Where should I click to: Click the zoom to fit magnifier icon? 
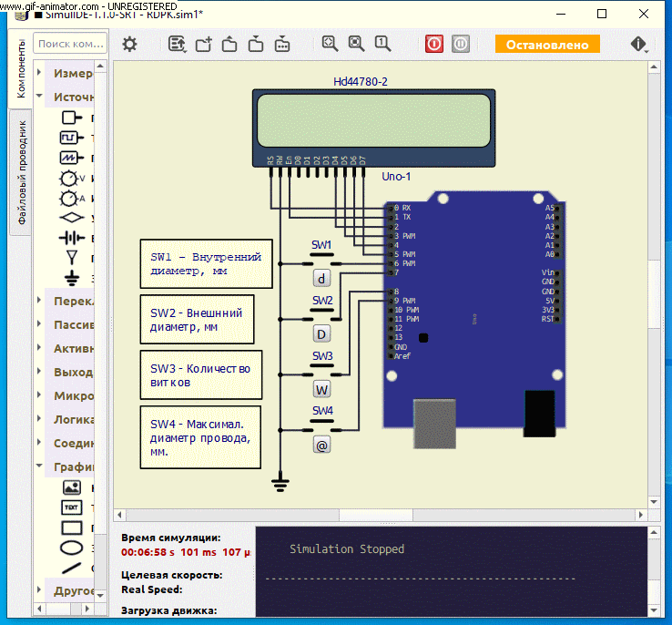pyautogui.click(x=330, y=44)
